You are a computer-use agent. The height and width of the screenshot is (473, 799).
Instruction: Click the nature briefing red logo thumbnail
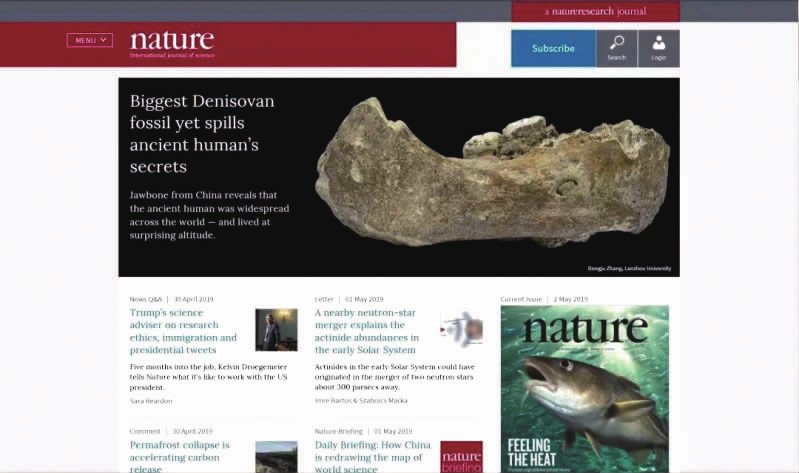pyautogui.click(x=462, y=457)
